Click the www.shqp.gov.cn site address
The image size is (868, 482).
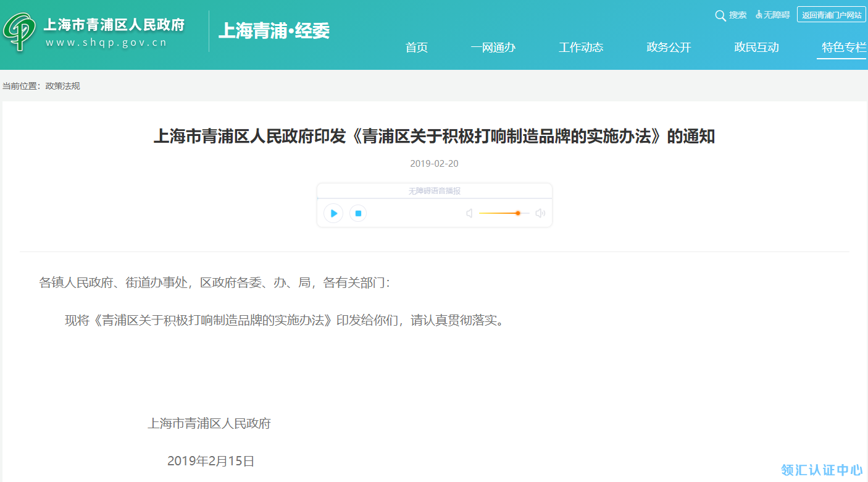pyautogui.click(x=106, y=42)
